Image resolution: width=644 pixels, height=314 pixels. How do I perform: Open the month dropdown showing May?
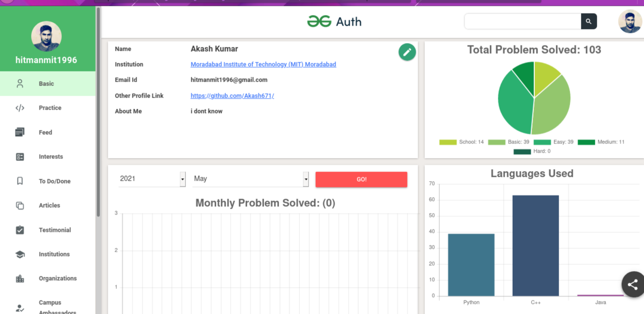click(x=250, y=179)
